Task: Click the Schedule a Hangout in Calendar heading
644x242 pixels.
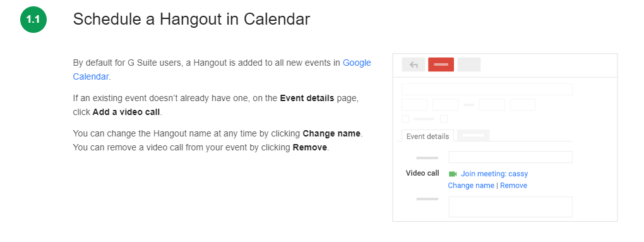Action: 191,20
